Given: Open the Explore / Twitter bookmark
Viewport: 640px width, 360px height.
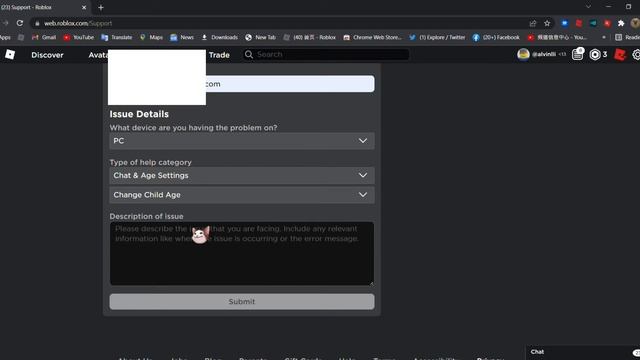Looking at the screenshot, I should [x=437, y=37].
